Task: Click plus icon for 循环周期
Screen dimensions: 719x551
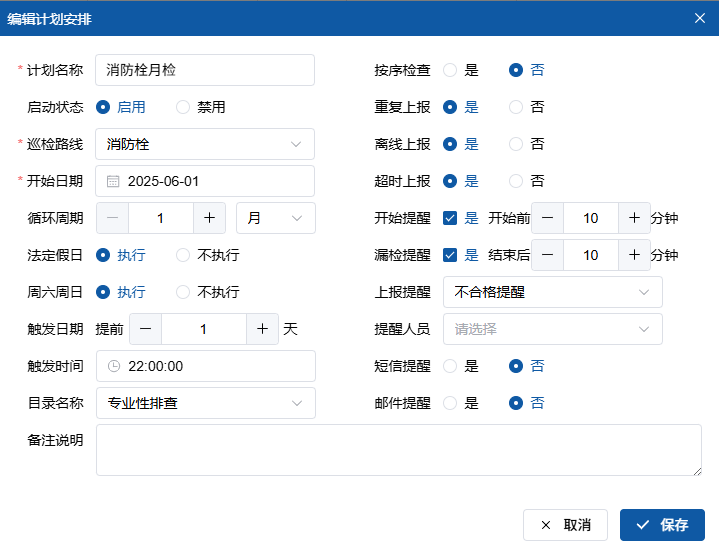Action: click(x=209, y=218)
